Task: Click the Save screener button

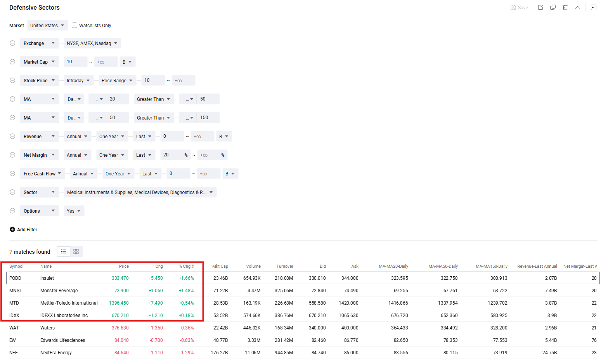Action: point(519,8)
